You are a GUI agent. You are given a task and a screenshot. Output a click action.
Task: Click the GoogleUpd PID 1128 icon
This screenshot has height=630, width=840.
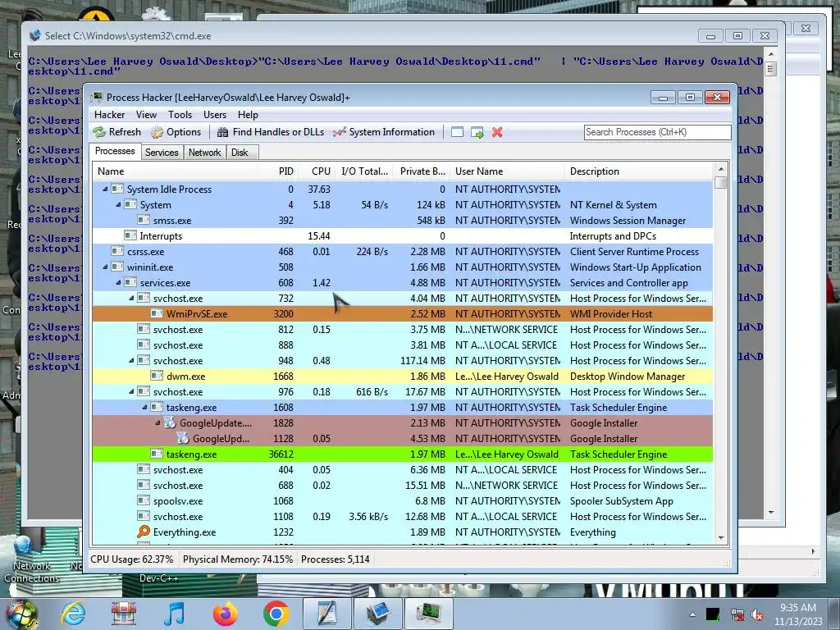pos(183,438)
